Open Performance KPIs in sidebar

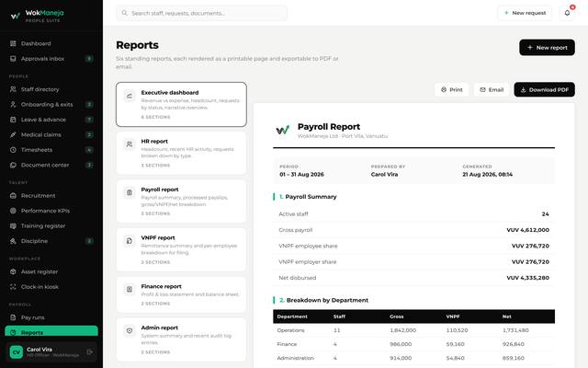51,211
